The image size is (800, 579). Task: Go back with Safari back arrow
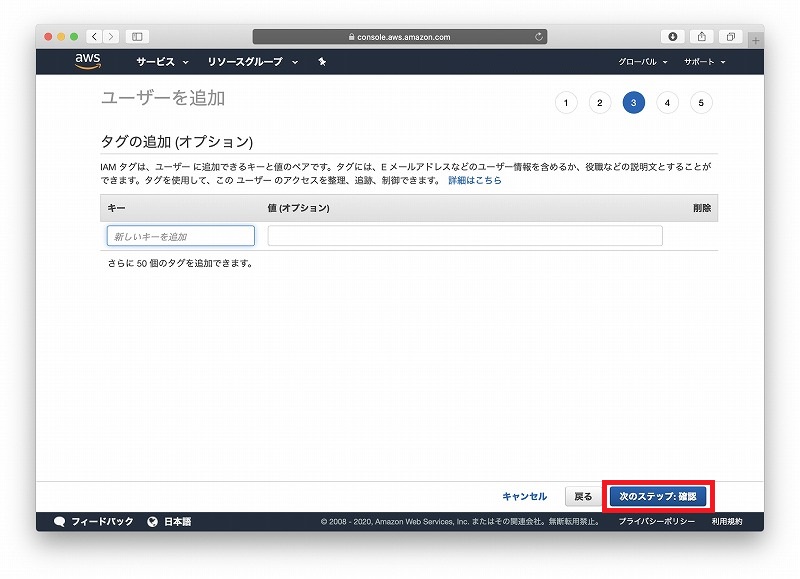94,36
